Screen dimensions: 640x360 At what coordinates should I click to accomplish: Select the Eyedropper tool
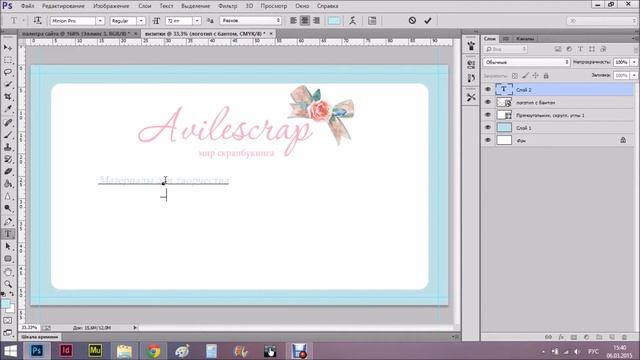[x=8, y=109]
